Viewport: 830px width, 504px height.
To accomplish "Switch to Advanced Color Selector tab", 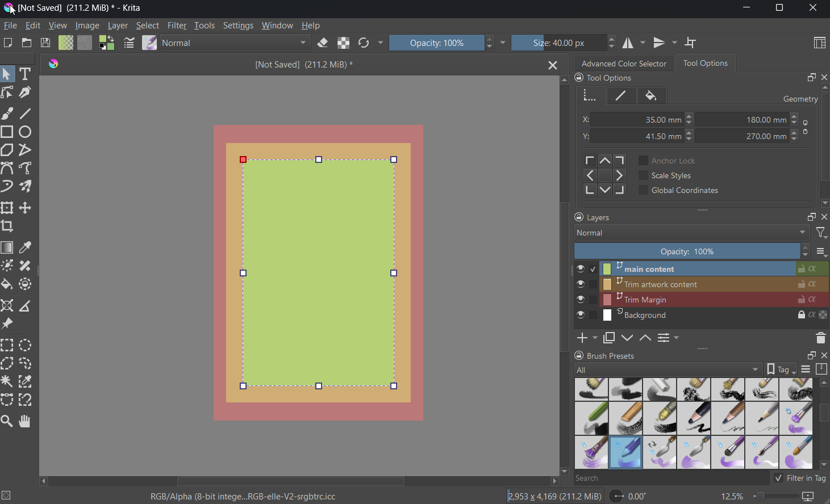I will [624, 64].
